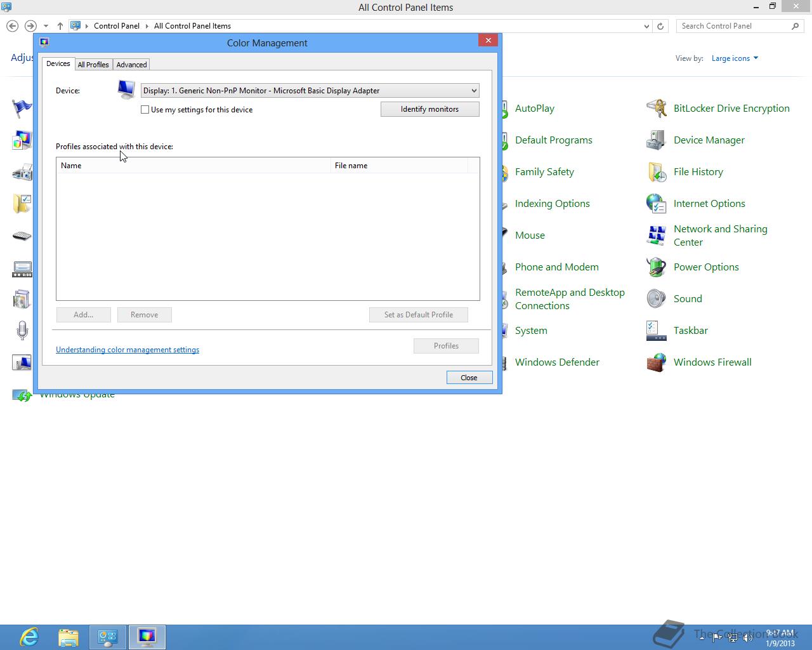Image resolution: width=812 pixels, height=650 pixels.
Task: Click Sound speaker icon in Control Panel
Action: [656, 299]
